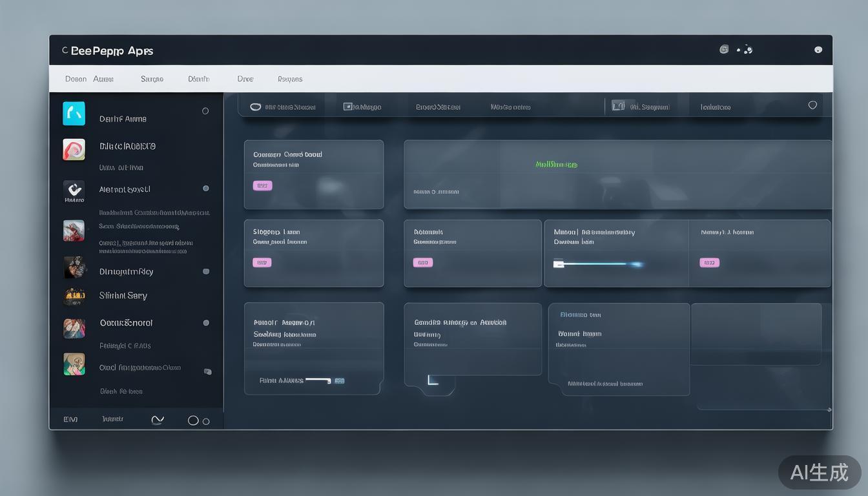Click the oval icon starting the content toolbar

tap(255, 107)
